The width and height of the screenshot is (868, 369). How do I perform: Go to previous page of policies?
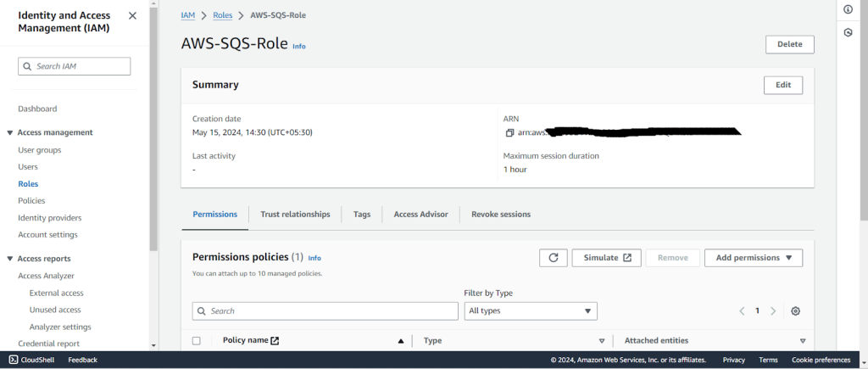[742, 310]
